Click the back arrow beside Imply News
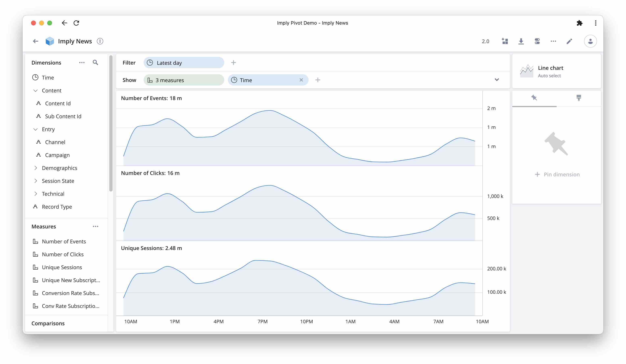 pos(35,41)
